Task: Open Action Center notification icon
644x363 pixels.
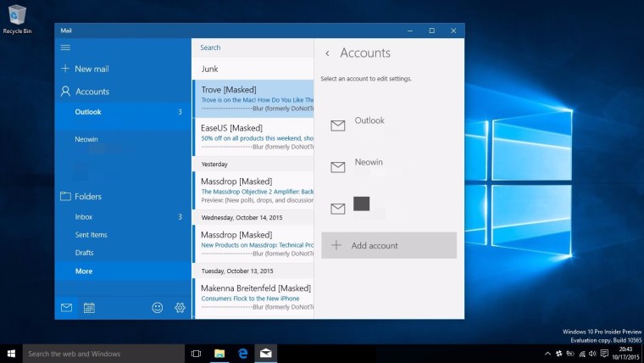Action: tap(604, 354)
